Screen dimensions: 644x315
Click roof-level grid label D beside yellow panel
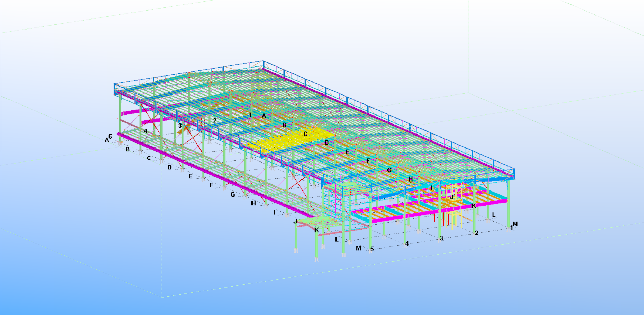326,143
